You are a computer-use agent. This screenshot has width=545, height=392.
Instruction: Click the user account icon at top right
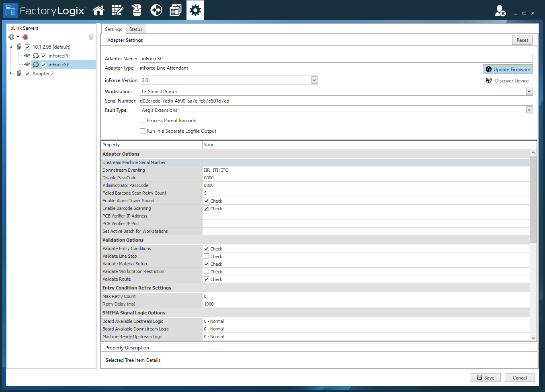[x=500, y=11]
